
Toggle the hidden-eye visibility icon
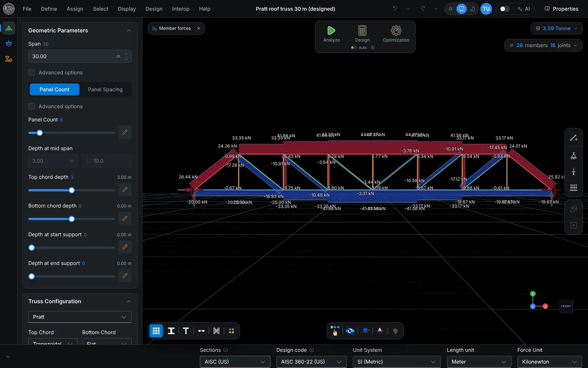coord(350,331)
